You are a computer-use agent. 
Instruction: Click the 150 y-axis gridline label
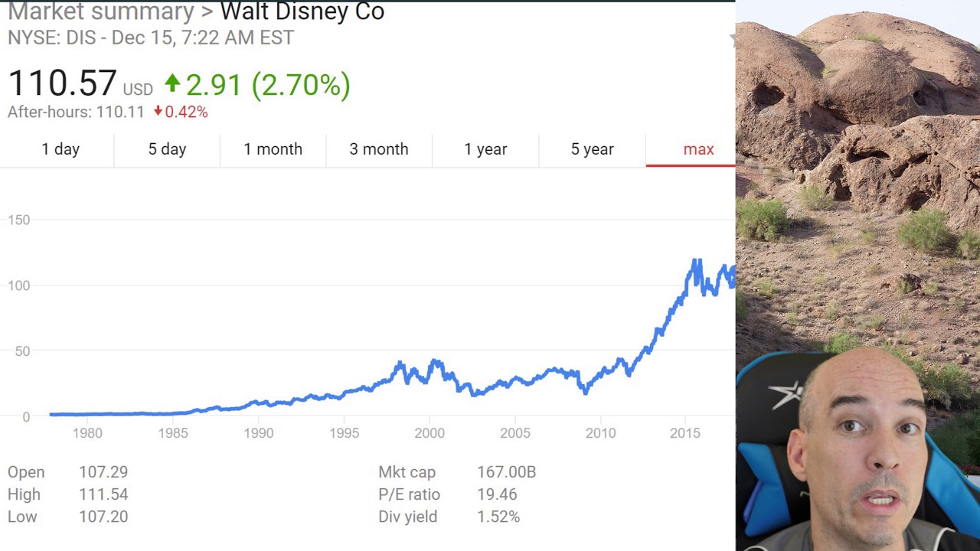[18, 220]
